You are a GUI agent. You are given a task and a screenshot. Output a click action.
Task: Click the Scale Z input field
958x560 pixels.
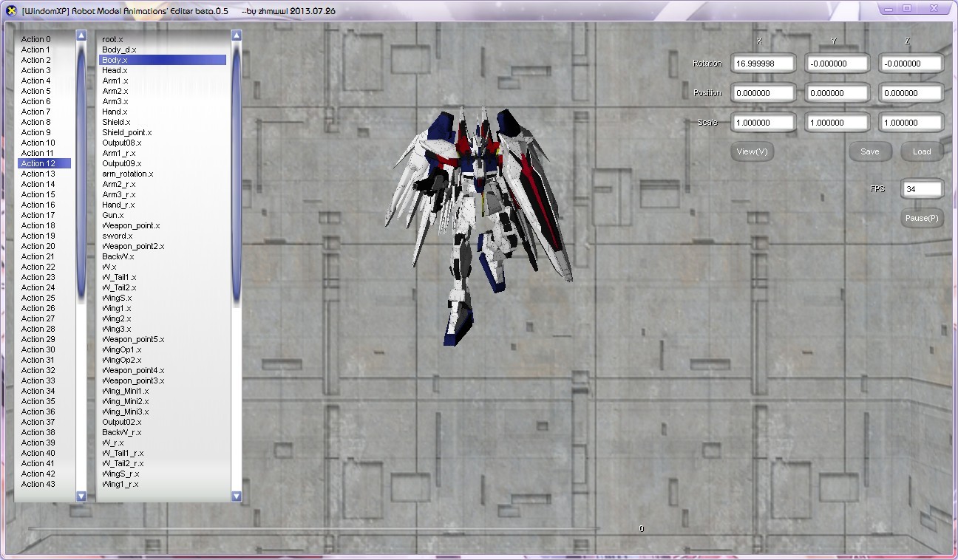click(911, 123)
